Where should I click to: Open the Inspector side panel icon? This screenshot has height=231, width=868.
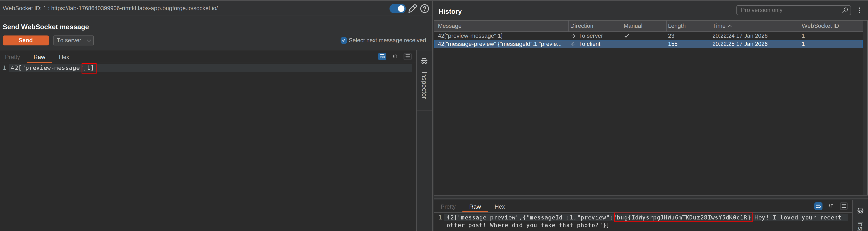[x=424, y=61]
